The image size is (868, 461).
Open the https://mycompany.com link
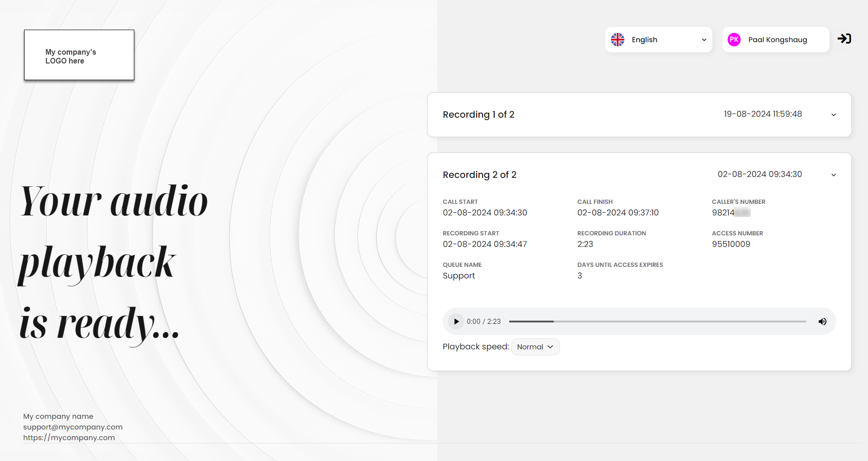click(x=69, y=438)
